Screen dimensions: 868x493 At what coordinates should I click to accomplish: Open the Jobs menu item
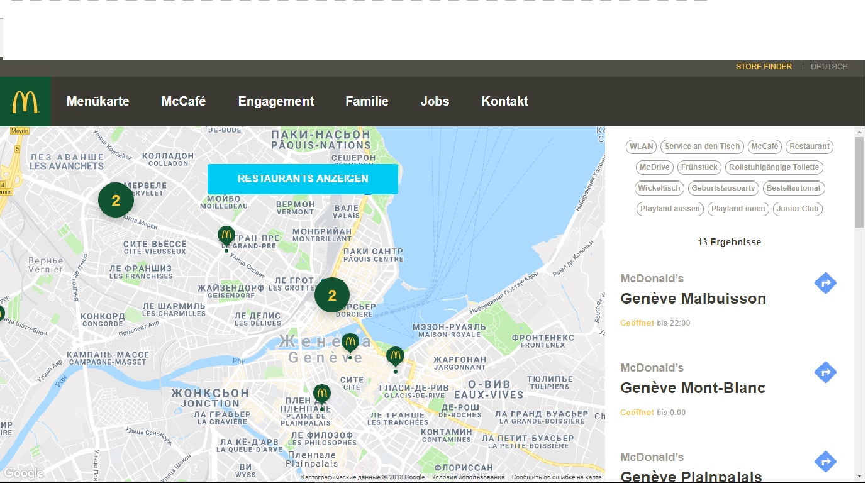pyautogui.click(x=435, y=101)
